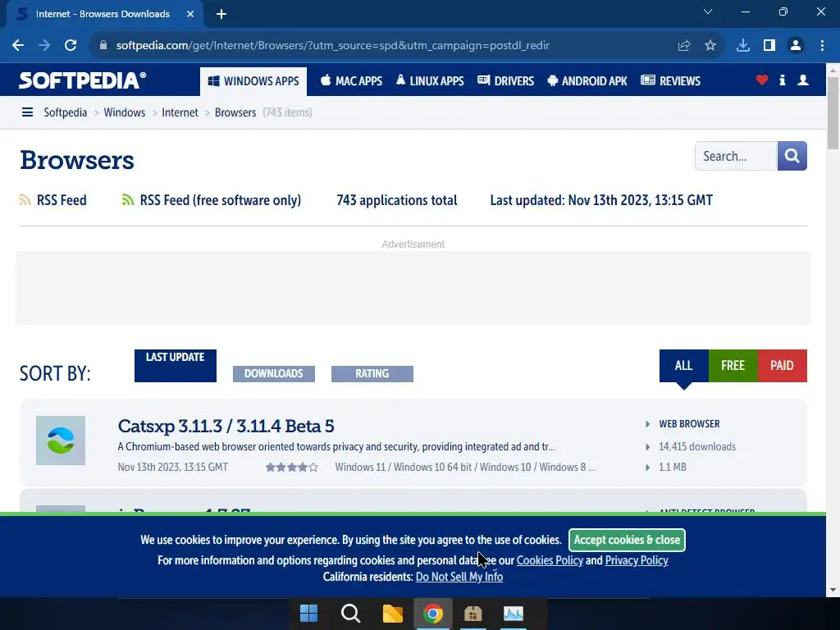Show ALL license types

[x=683, y=366]
